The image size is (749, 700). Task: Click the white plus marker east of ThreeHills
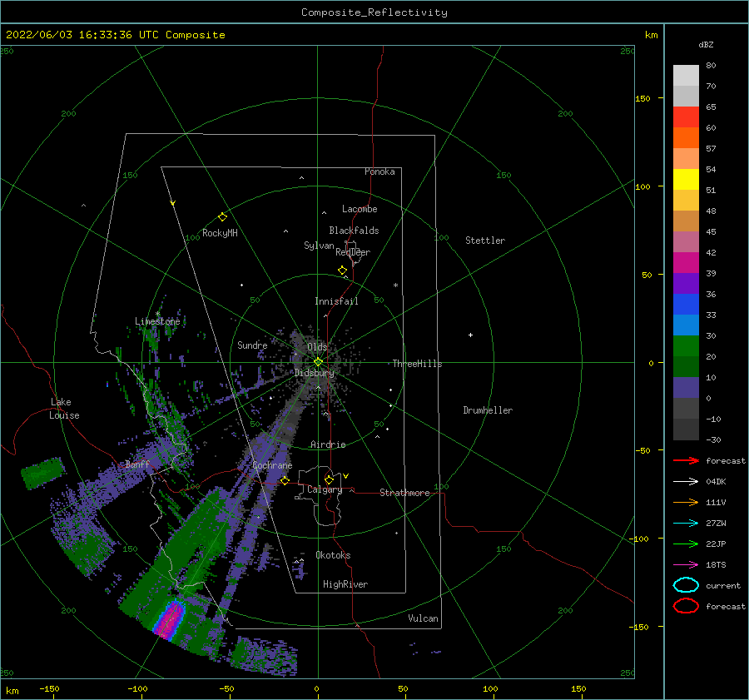470,335
